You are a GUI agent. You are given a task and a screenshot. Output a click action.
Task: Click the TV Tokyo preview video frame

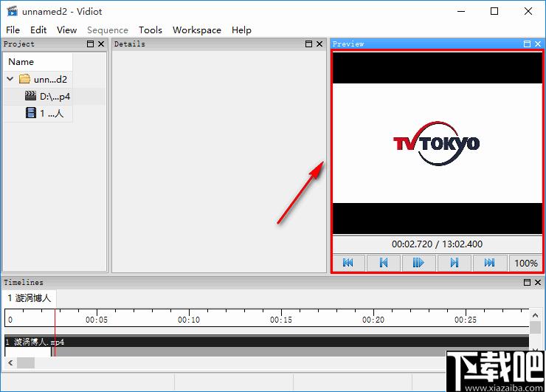pyautogui.click(x=438, y=143)
